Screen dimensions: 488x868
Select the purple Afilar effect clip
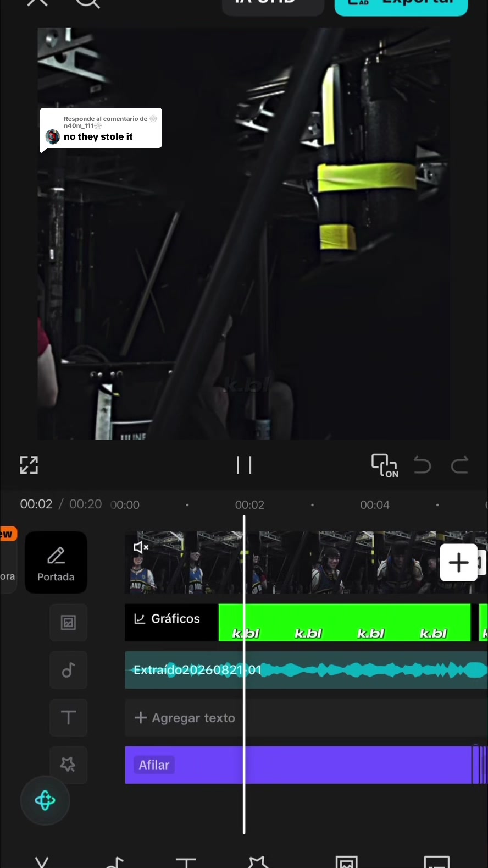(x=298, y=765)
